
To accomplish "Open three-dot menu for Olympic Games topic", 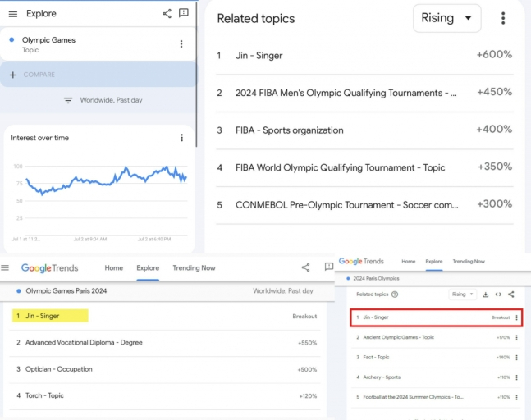I will coord(181,44).
